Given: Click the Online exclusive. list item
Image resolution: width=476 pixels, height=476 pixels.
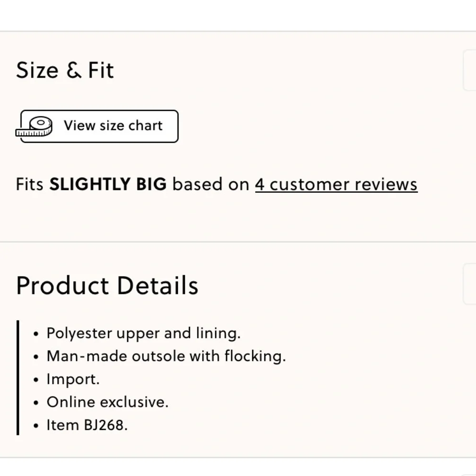Looking at the screenshot, I should [108, 402].
